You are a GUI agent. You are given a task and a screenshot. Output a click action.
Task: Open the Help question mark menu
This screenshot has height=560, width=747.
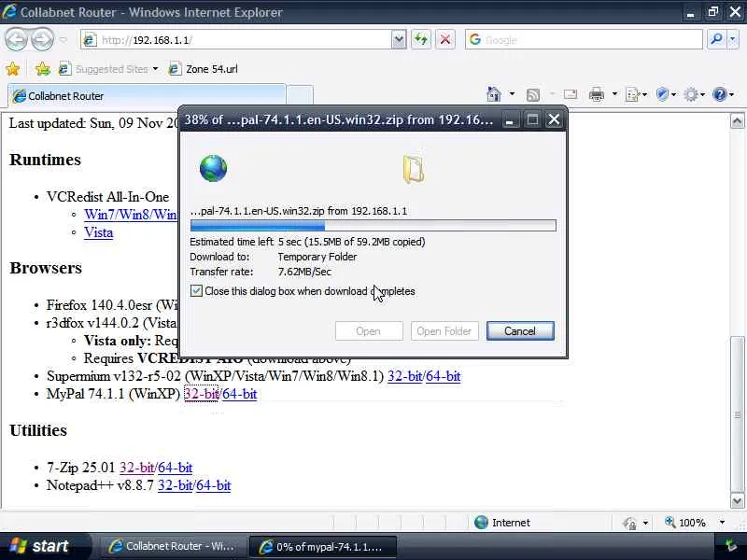click(723, 95)
